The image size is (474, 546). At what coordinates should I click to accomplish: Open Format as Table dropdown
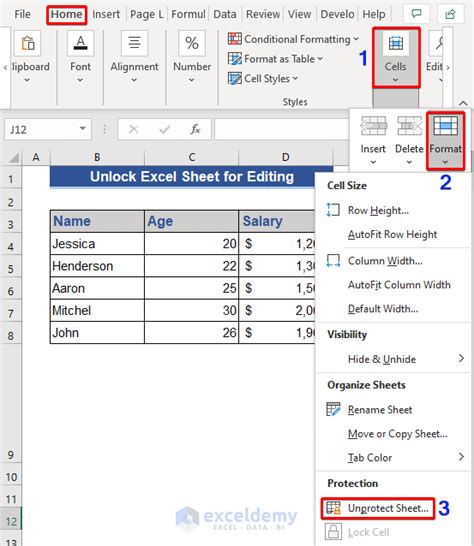pos(275,59)
